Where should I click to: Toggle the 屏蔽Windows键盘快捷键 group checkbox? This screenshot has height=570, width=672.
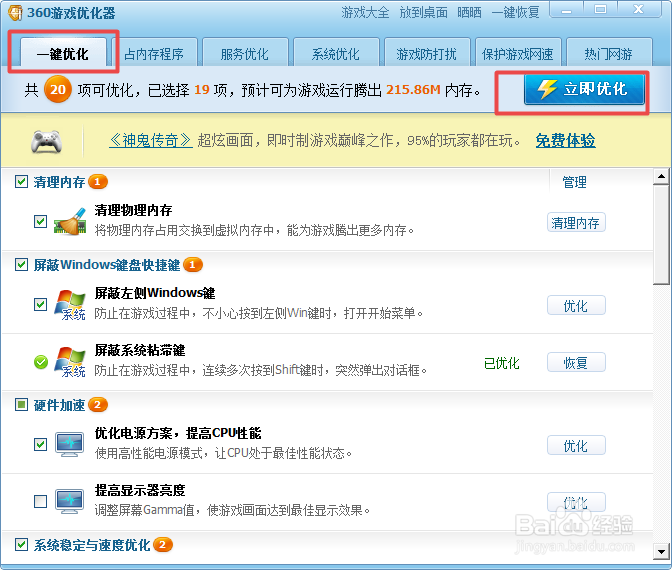[x=21, y=264]
